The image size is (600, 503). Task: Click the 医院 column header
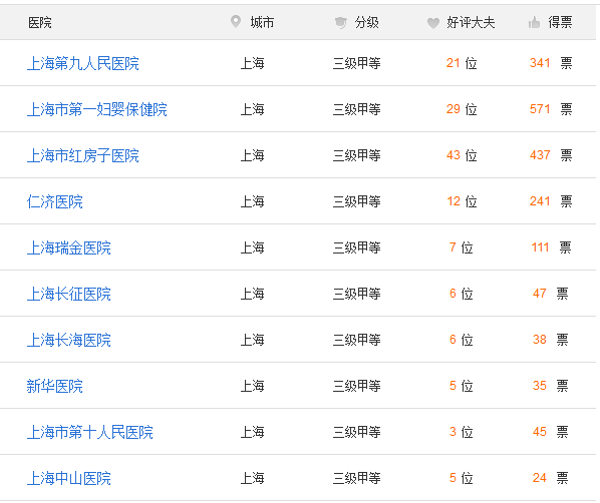[40, 23]
